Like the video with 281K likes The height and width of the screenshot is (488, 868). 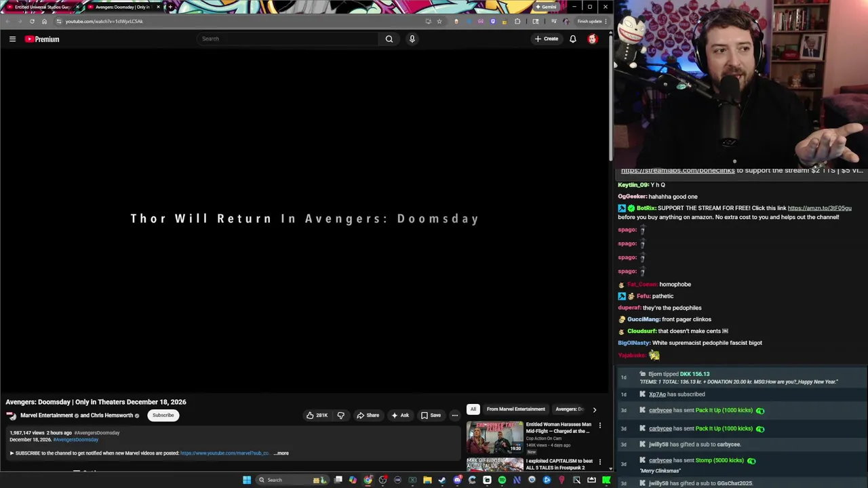tap(317, 415)
